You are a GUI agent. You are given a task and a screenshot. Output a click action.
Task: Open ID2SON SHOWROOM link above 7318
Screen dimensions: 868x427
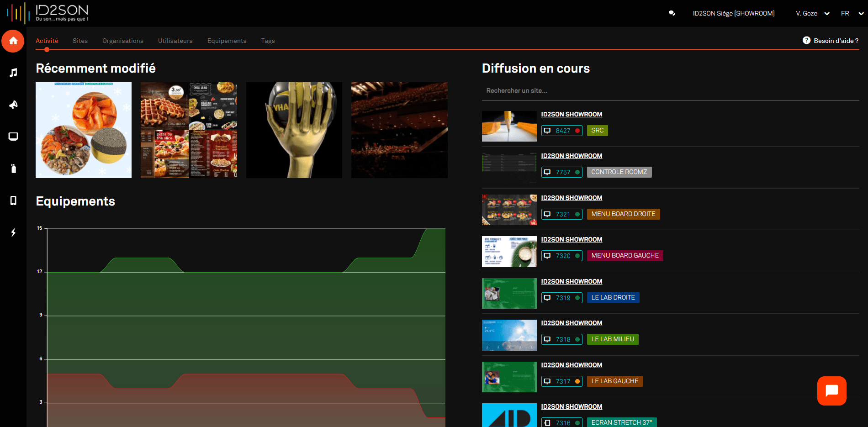click(572, 323)
